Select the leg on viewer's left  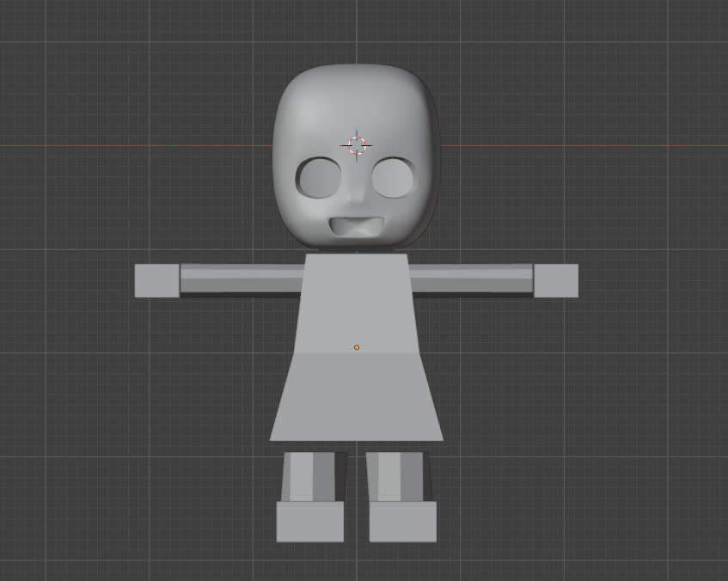click(x=314, y=476)
